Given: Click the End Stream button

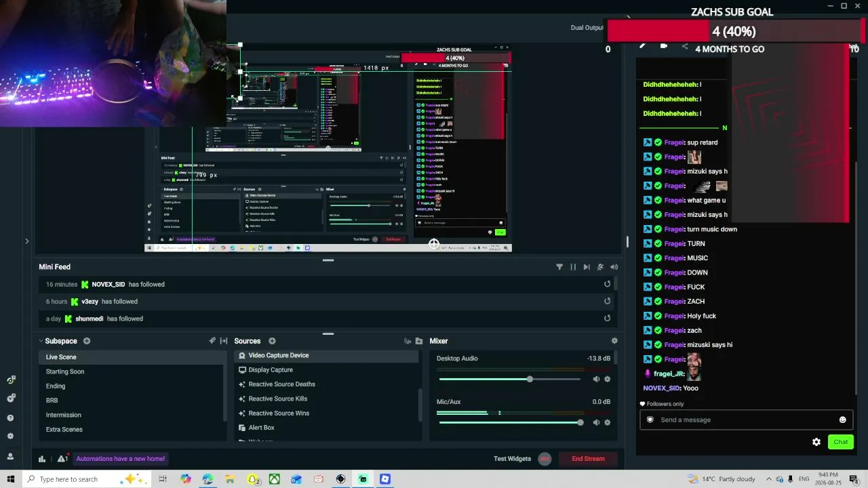Looking at the screenshot, I should pyautogui.click(x=588, y=459).
